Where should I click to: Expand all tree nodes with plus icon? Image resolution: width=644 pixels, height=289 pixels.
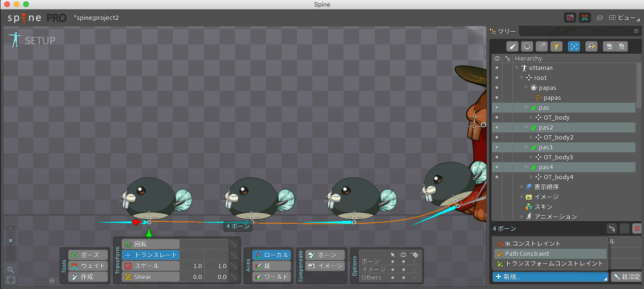pos(621,46)
